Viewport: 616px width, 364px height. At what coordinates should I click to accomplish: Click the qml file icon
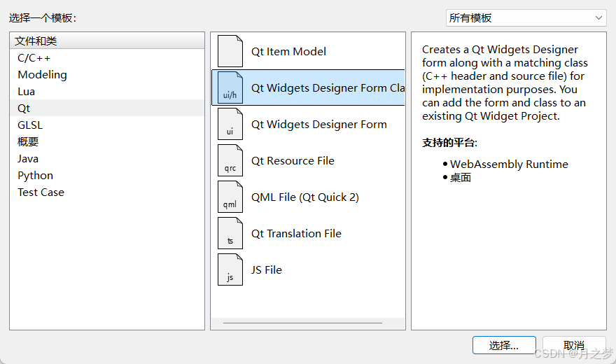pos(230,197)
